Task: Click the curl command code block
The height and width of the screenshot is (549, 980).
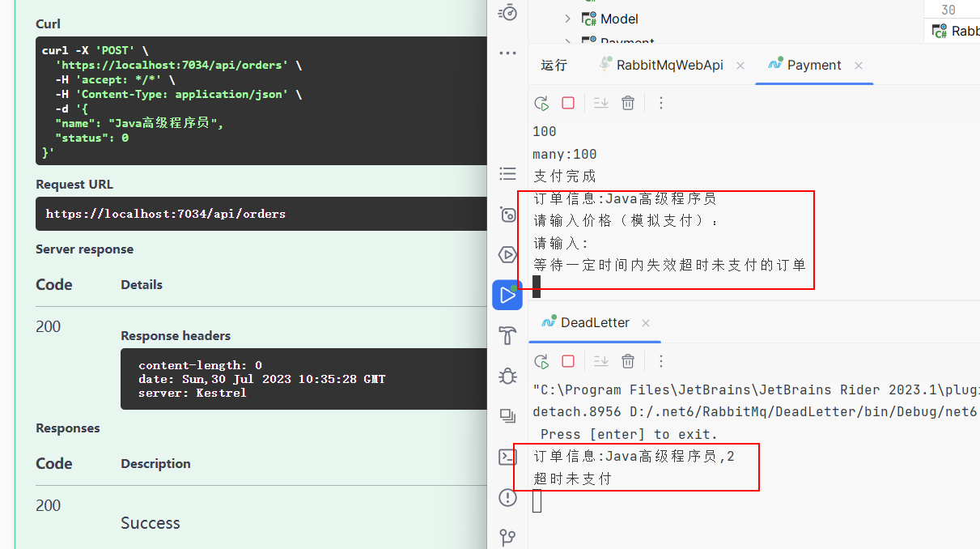Action: coord(261,101)
